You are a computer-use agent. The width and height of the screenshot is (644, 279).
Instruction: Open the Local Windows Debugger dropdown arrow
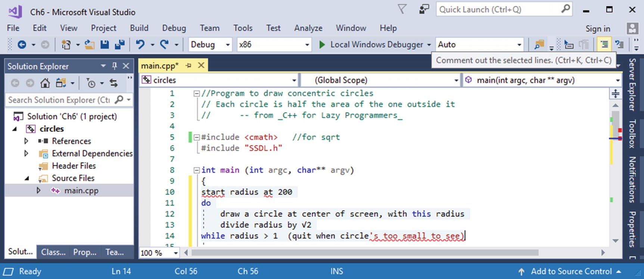click(x=429, y=45)
